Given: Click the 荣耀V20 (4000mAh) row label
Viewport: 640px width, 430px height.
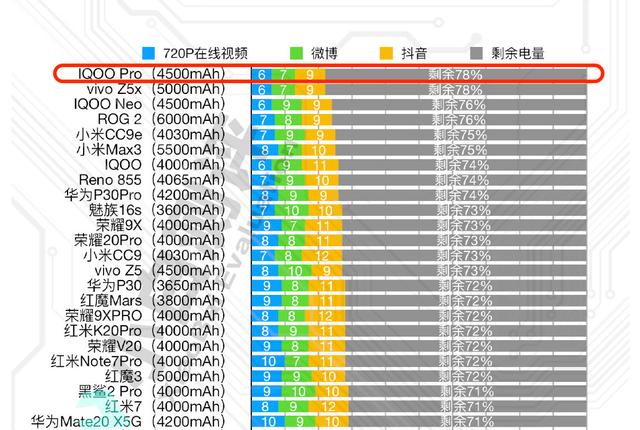Looking at the screenshot, I should tap(156, 346).
